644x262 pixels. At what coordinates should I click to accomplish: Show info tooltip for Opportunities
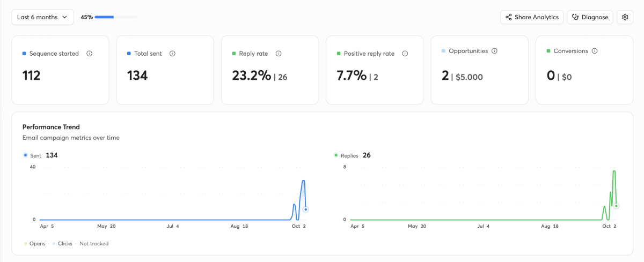[x=494, y=51]
